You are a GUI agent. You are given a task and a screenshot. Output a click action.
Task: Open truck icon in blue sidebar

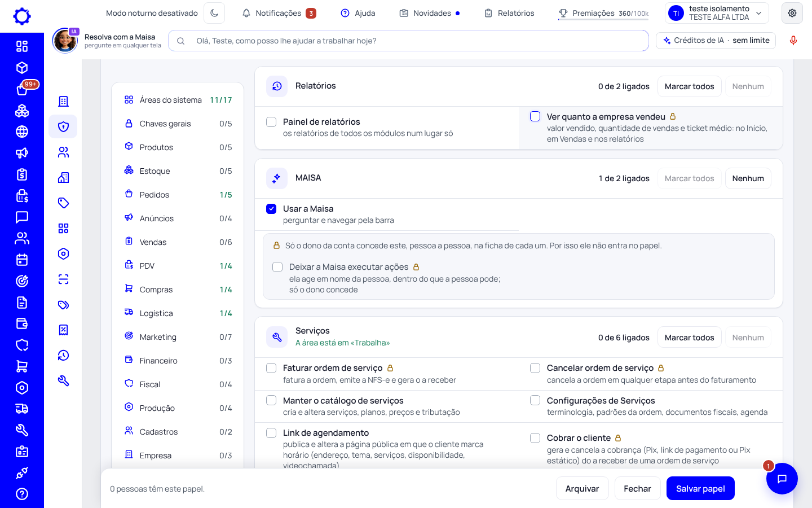[22, 409]
